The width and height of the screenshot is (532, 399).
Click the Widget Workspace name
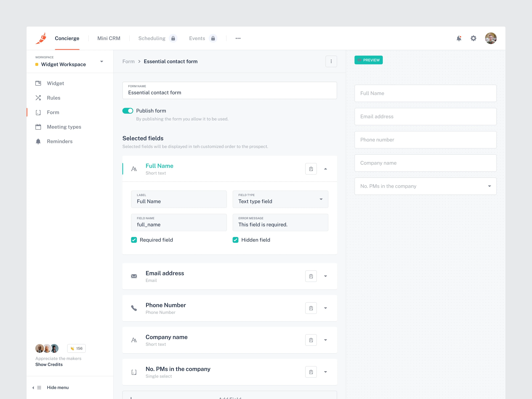(x=64, y=65)
